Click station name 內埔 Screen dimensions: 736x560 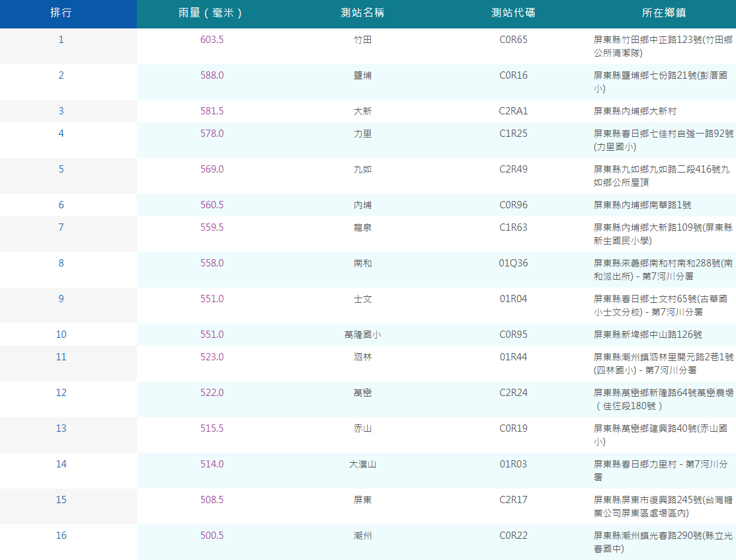click(x=362, y=205)
